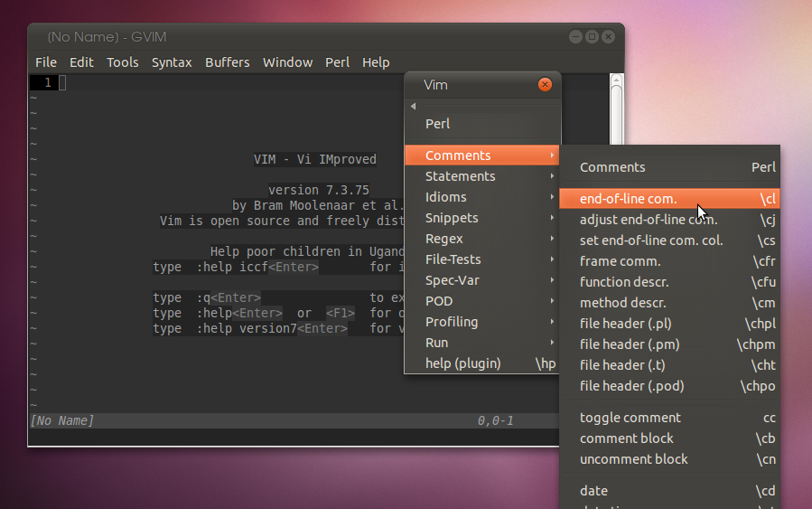
Task: Open the Edit menu
Action: pos(81,62)
